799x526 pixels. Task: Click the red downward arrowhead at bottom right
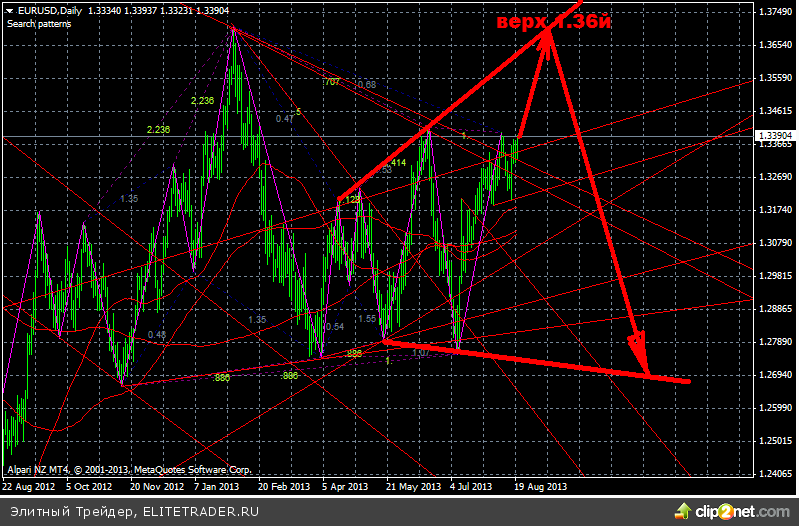tap(637, 352)
